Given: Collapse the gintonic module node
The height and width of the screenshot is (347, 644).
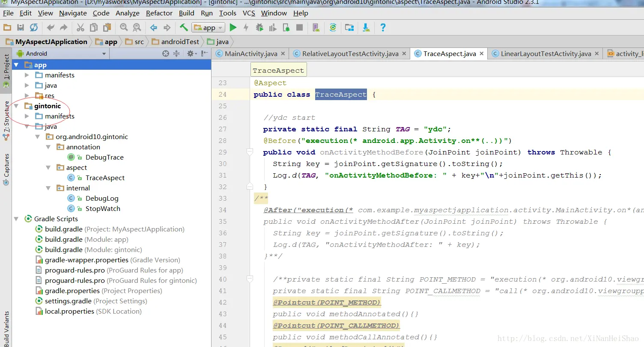Looking at the screenshot, I should tap(16, 106).
